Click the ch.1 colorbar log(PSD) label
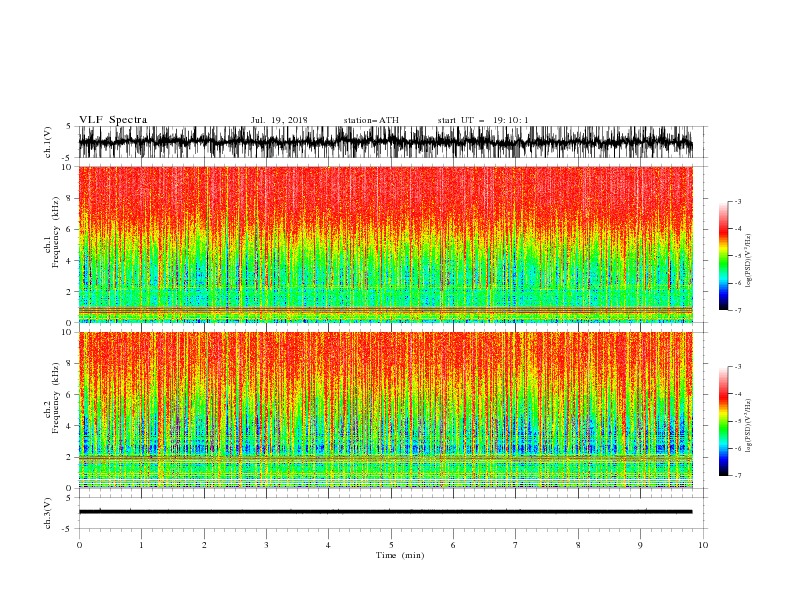 pos(749,261)
